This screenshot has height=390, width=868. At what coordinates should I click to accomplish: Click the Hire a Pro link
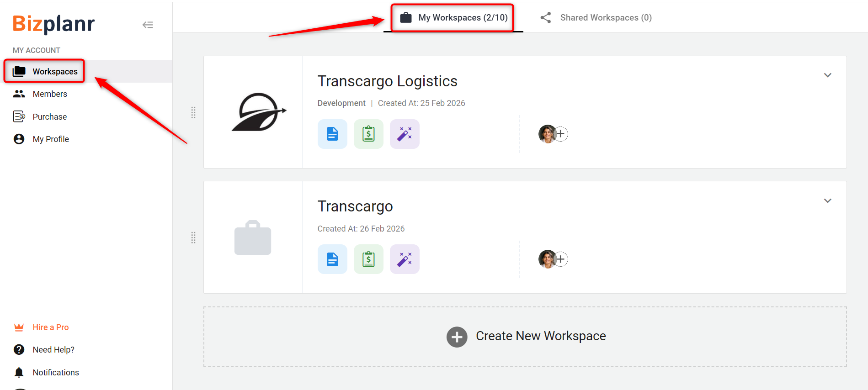(x=51, y=327)
